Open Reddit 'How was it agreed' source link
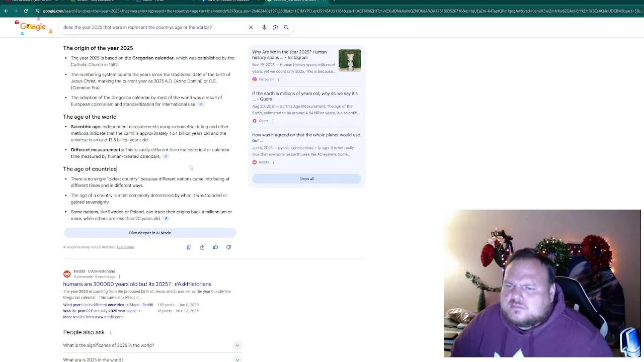Screen dimensions: 644x362 point(306,138)
